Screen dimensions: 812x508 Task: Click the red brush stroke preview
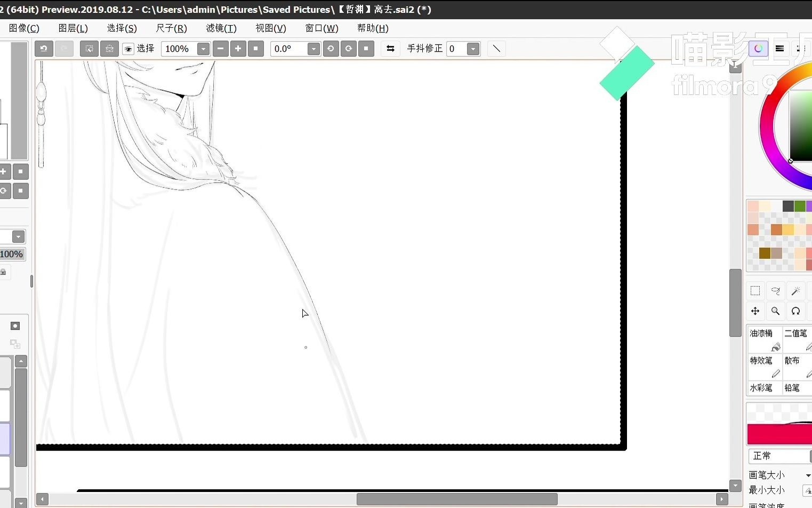coord(779,434)
